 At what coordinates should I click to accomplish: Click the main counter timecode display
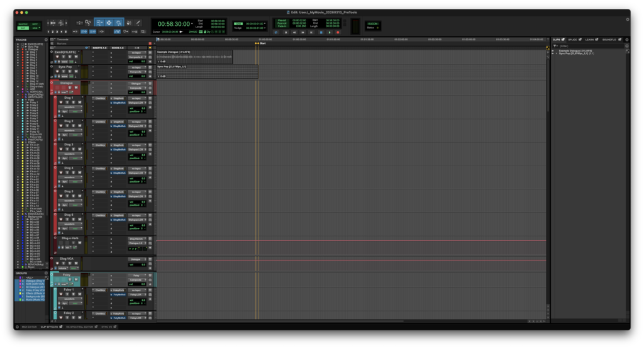pyautogui.click(x=174, y=24)
